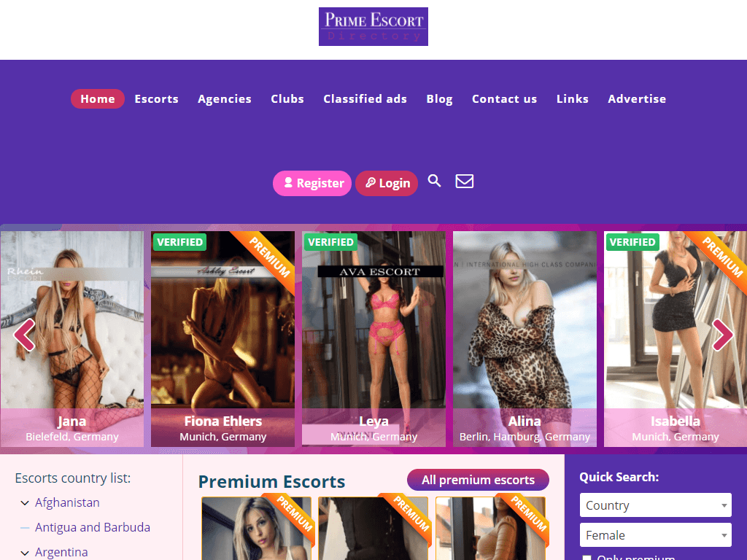This screenshot has width=747, height=560.
Task: Click the All premium escorts button
Action: tap(478, 480)
